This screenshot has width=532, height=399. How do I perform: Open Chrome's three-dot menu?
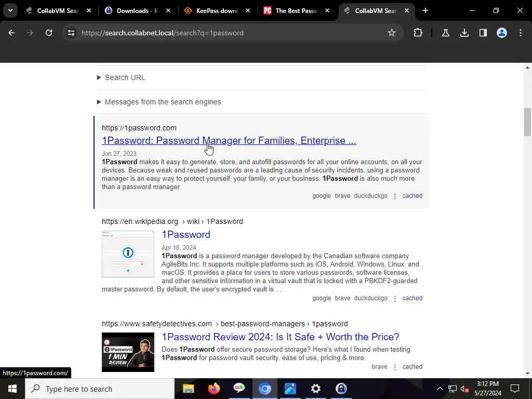click(x=521, y=33)
